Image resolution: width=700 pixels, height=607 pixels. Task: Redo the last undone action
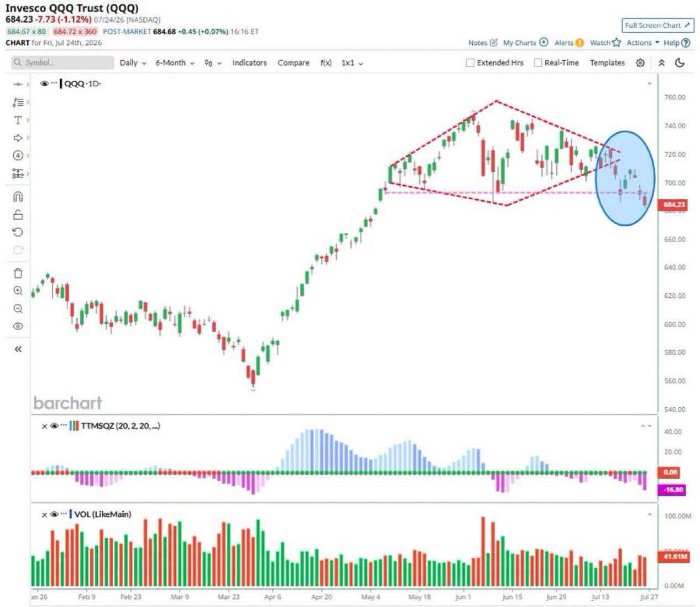[18, 250]
